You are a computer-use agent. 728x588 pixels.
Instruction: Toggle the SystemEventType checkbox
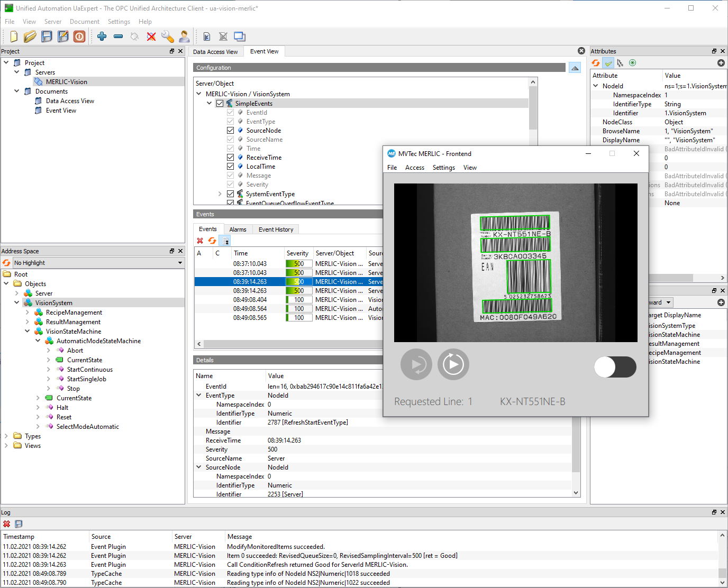click(x=230, y=194)
